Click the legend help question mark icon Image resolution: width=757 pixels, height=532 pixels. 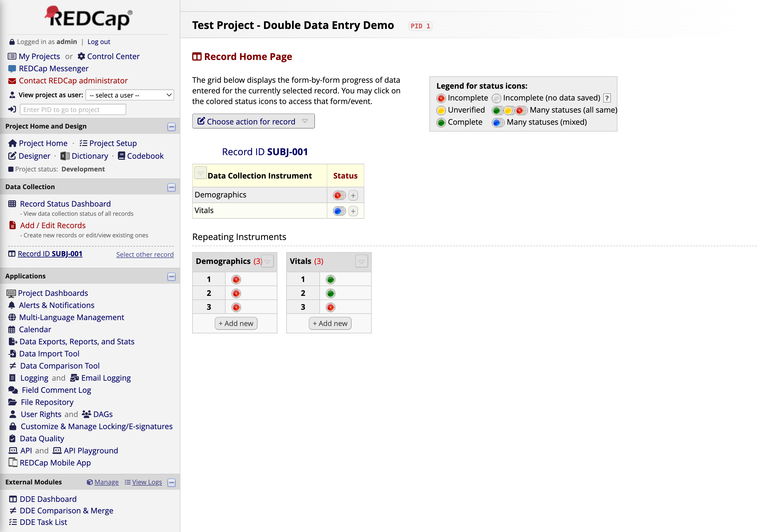(607, 98)
